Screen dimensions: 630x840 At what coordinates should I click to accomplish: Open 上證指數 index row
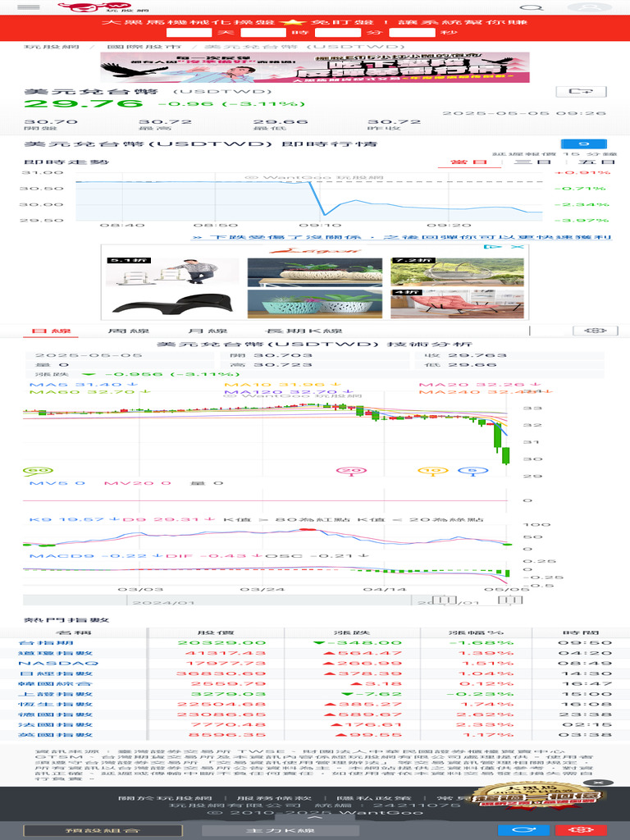pos(315,694)
